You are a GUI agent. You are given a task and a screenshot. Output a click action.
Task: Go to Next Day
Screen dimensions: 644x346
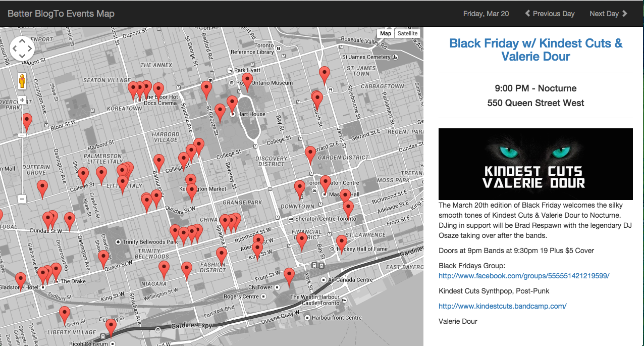pos(608,14)
